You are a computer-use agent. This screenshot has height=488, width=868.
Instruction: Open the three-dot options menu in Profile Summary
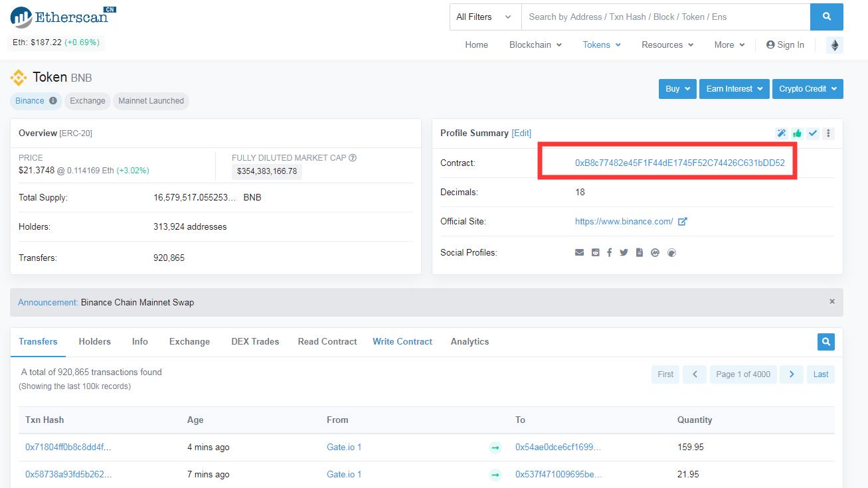tap(828, 133)
